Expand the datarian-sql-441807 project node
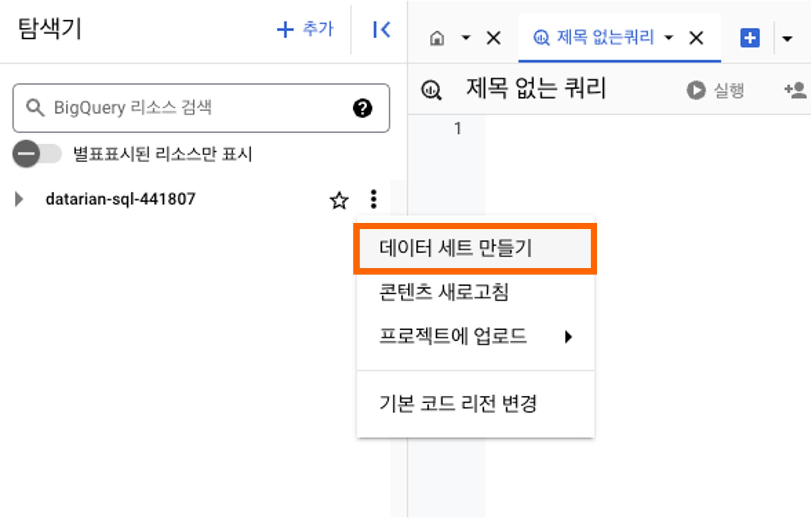The width and height of the screenshot is (812, 518). (19, 199)
